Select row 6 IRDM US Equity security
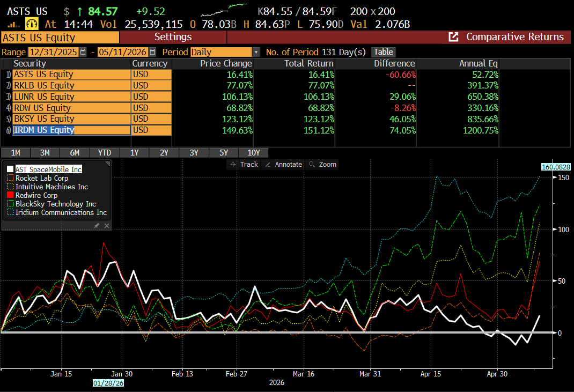 click(x=72, y=130)
